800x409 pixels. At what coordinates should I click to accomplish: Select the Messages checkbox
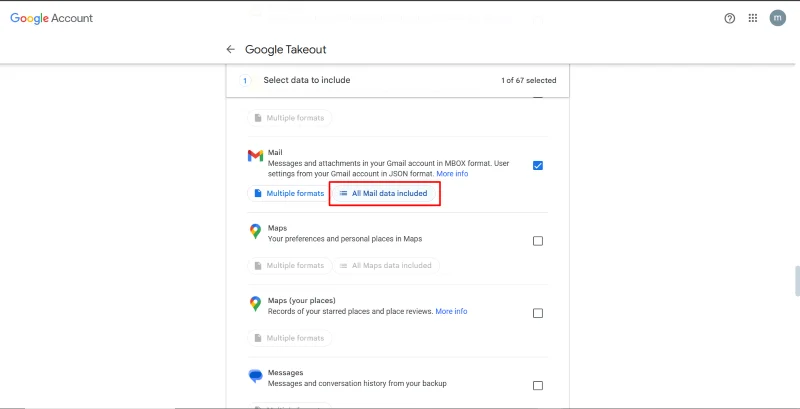538,386
